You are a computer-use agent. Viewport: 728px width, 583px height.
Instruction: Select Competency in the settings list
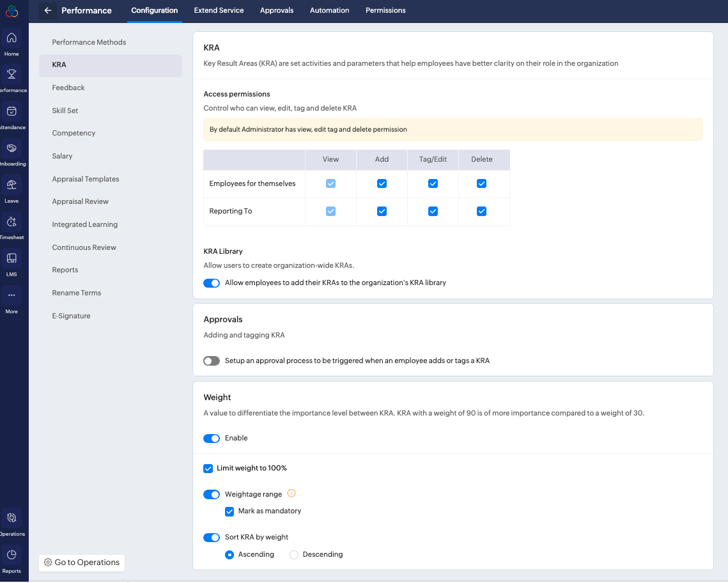[74, 133]
